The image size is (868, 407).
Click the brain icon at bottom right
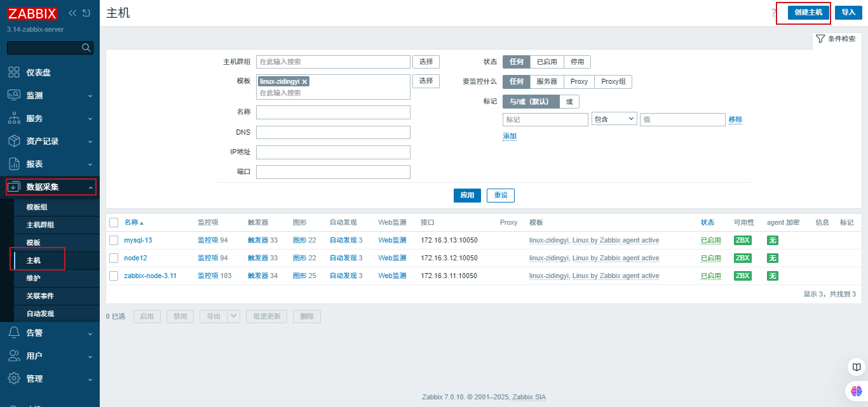pyautogui.click(x=857, y=392)
